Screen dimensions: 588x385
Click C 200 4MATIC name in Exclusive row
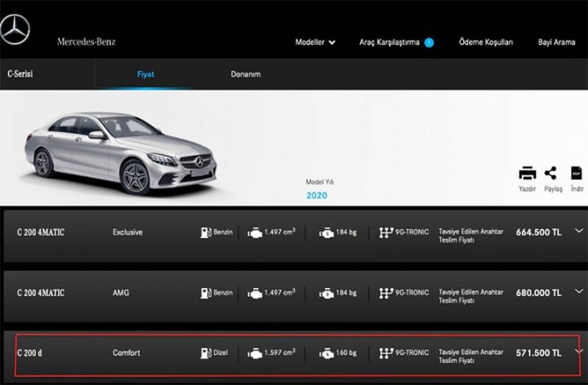(41, 232)
